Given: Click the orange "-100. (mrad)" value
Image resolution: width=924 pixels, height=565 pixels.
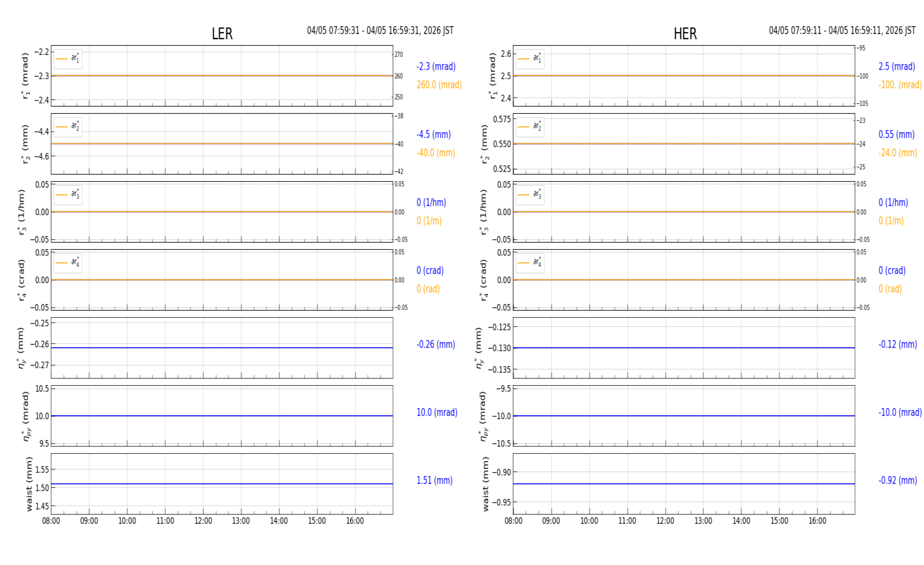Looking at the screenshot, I should point(900,85).
